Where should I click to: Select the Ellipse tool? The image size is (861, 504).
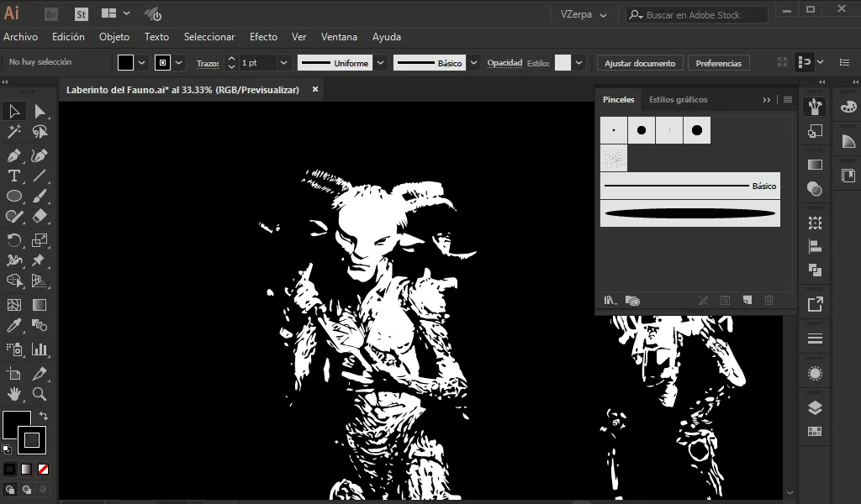pos(14,197)
